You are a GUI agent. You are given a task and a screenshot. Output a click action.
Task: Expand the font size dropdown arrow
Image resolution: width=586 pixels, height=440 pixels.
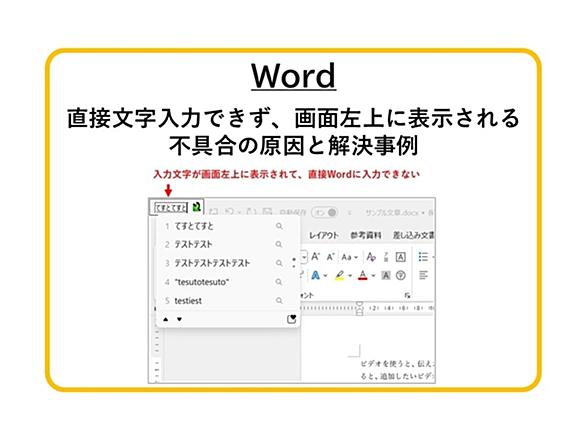pyautogui.click(x=304, y=257)
